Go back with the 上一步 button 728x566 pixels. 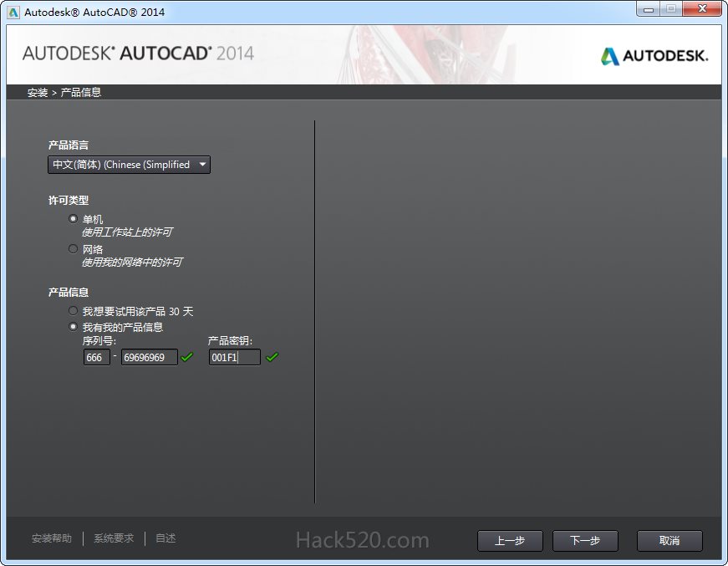click(x=510, y=541)
